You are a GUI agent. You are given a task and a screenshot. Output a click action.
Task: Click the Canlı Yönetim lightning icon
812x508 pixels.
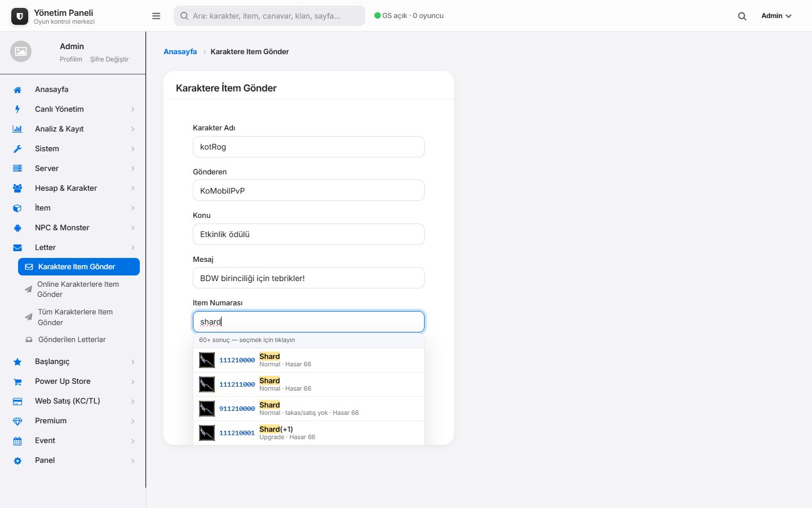pyautogui.click(x=17, y=110)
